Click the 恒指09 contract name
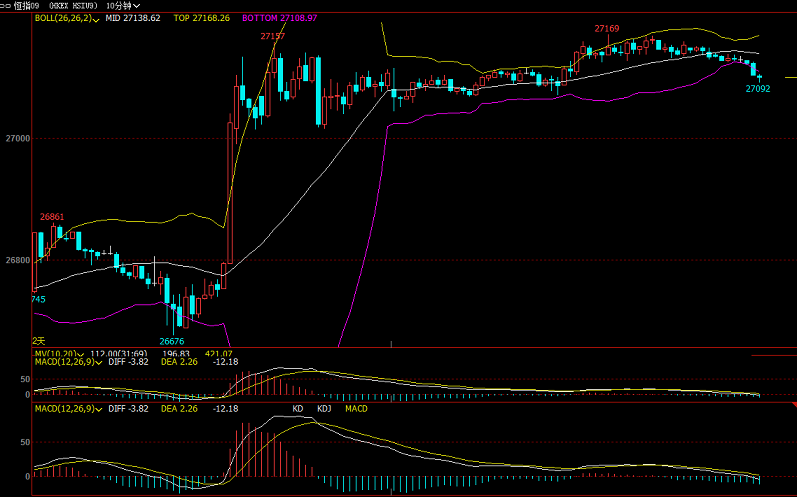This screenshot has width=797, height=497. pos(26,6)
